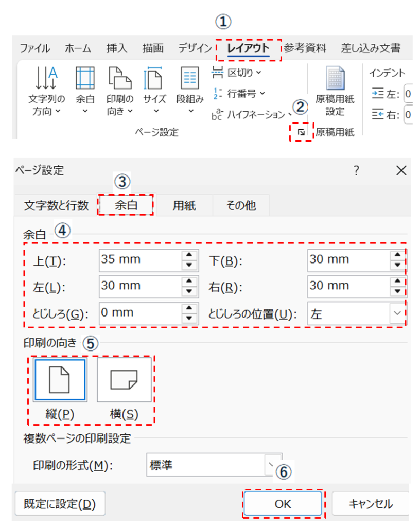Open the とじしろの位置 gutter position dropdown

coord(396,313)
